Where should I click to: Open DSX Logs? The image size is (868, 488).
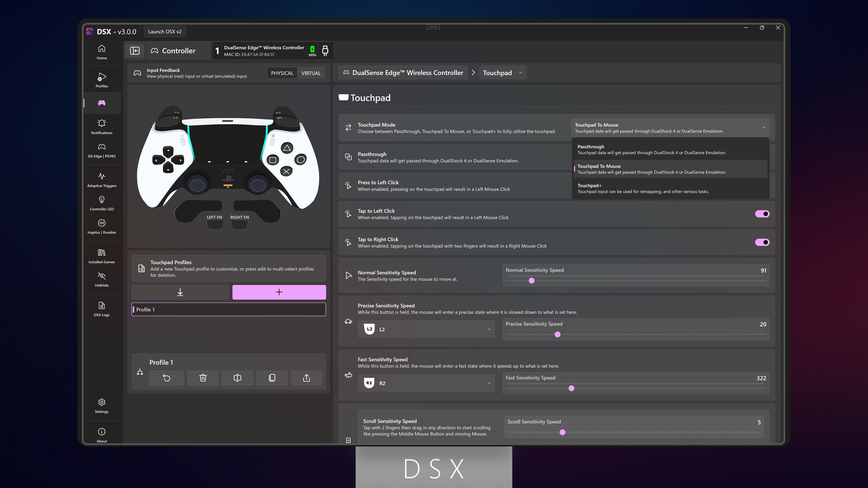tap(101, 309)
